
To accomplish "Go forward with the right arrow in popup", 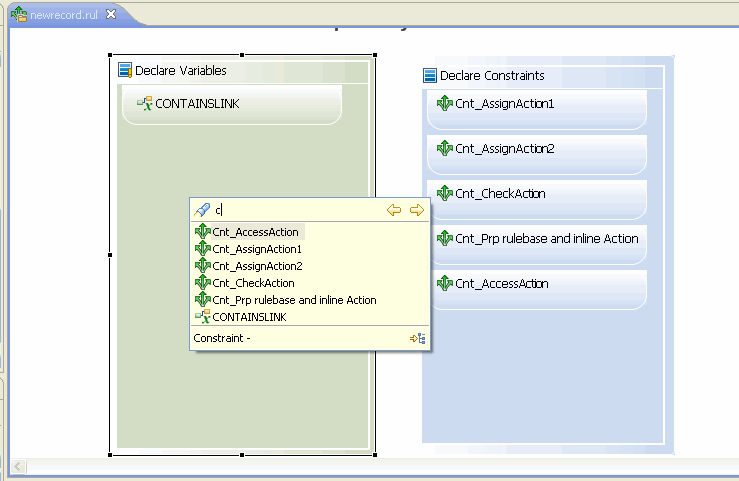I will coord(417,210).
